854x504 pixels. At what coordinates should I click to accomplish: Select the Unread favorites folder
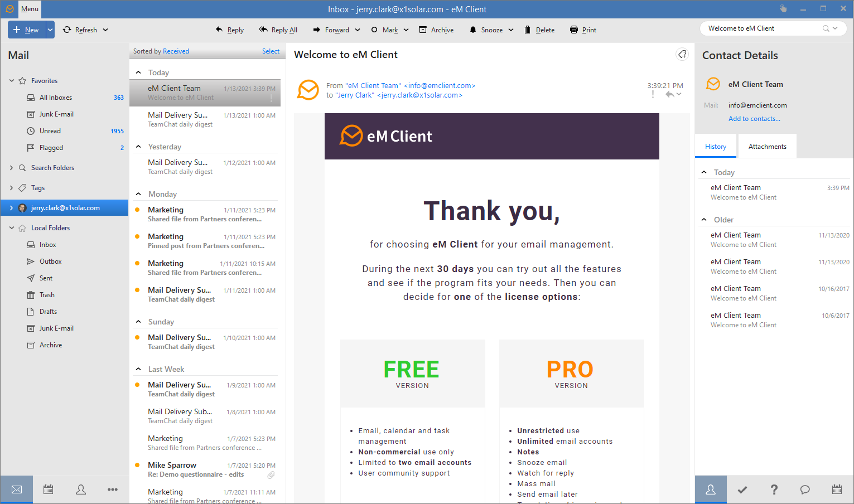(50, 131)
